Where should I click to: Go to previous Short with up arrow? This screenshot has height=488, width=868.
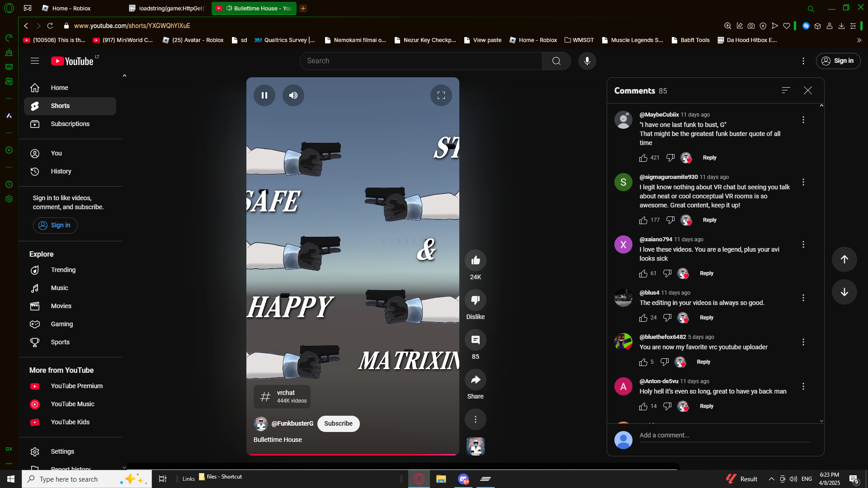844,259
